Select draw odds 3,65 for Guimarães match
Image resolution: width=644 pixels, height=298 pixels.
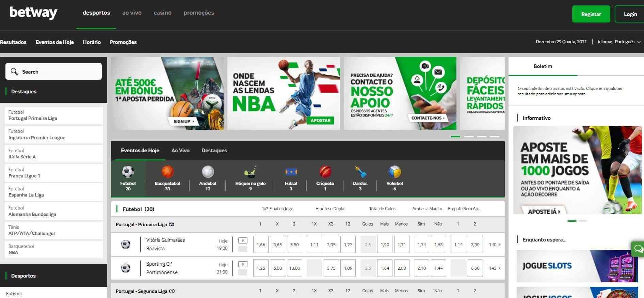277,245
